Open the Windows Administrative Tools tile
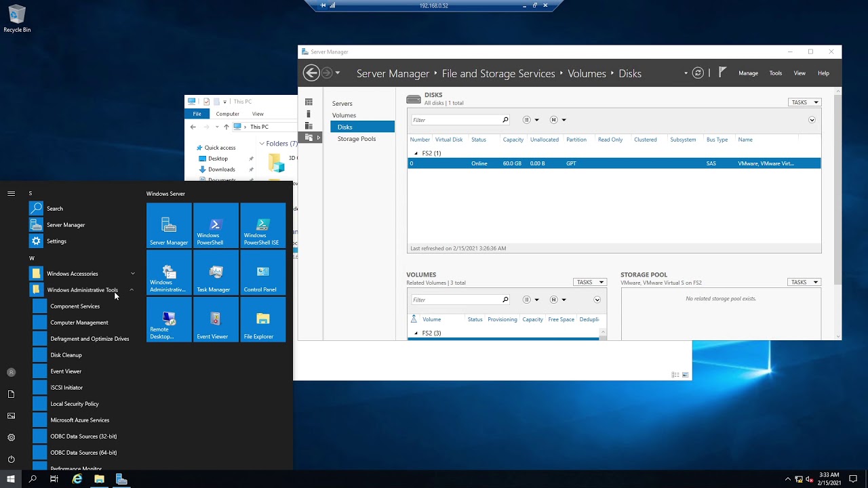Image resolution: width=868 pixels, height=488 pixels. (x=169, y=272)
